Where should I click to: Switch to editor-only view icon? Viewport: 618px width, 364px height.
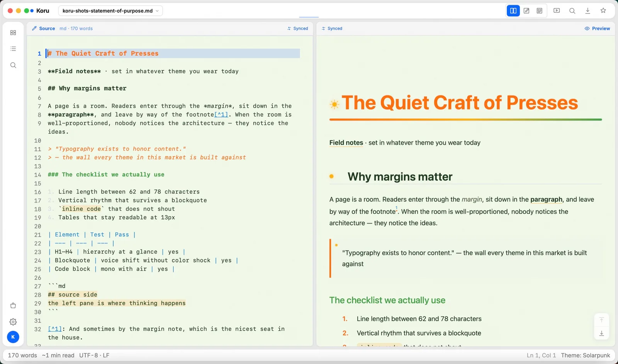coord(526,11)
